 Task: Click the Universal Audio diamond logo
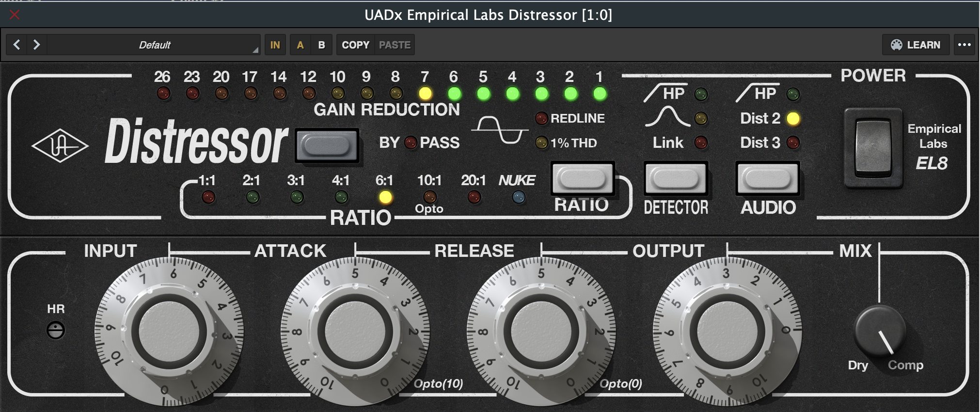(x=60, y=145)
